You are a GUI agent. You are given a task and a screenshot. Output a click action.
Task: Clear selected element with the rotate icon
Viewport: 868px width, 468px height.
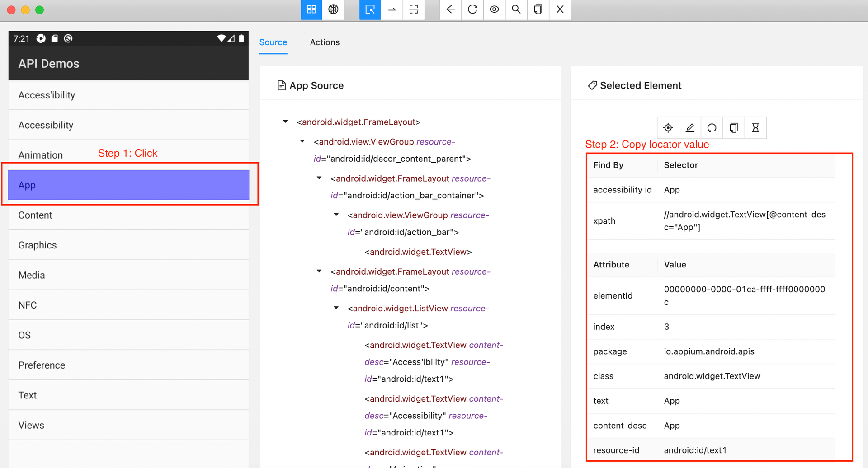712,128
